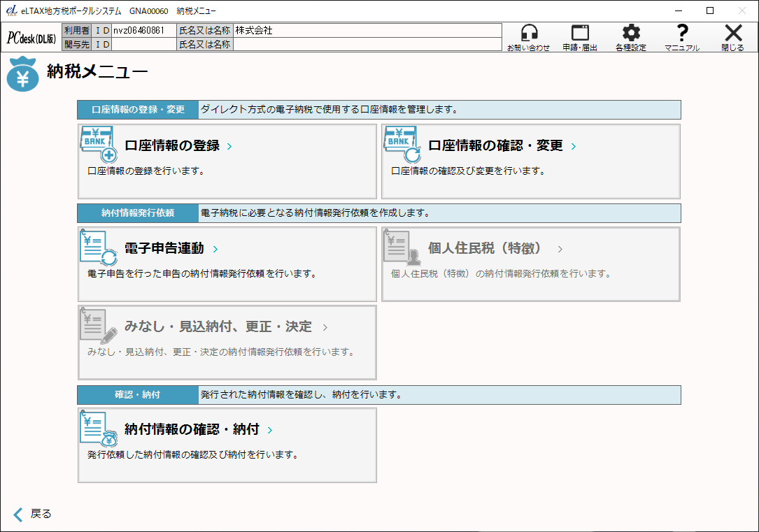The width and height of the screenshot is (759, 532).
Task: Click the 確認・納付 section header
Action: 138,395
